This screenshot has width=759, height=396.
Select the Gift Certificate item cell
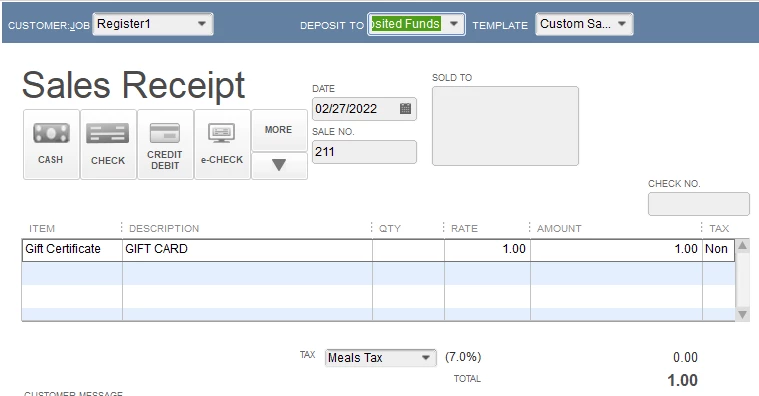tap(72, 249)
